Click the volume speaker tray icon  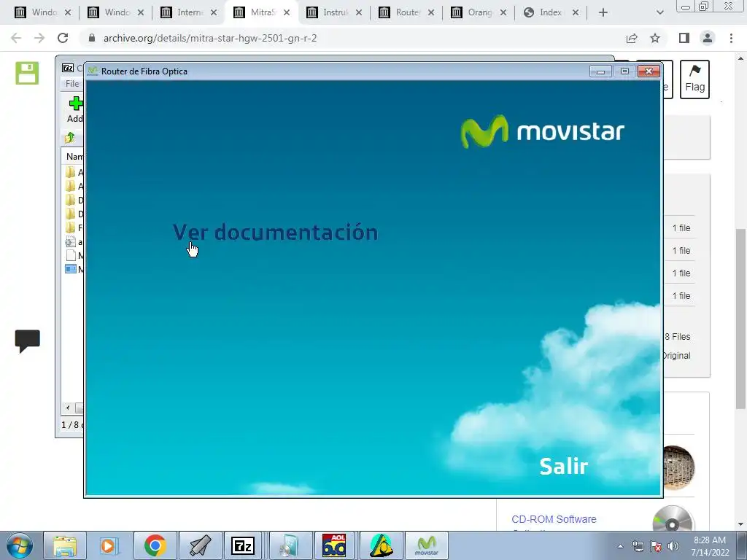coord(673,547)
